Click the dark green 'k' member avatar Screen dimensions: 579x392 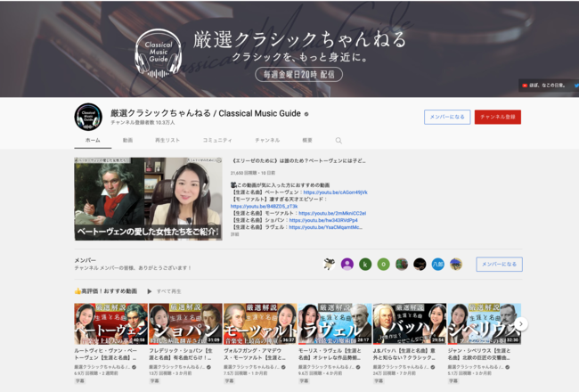coord(365,265)
